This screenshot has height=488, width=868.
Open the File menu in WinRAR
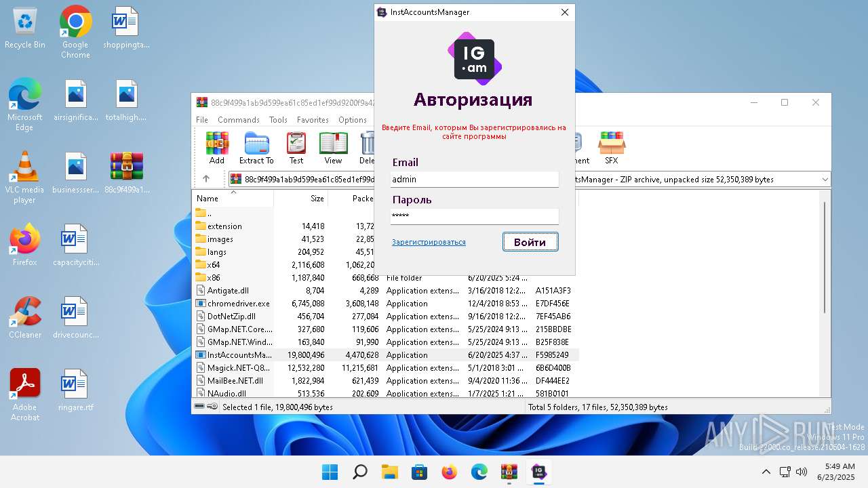[x=202, y=120]
